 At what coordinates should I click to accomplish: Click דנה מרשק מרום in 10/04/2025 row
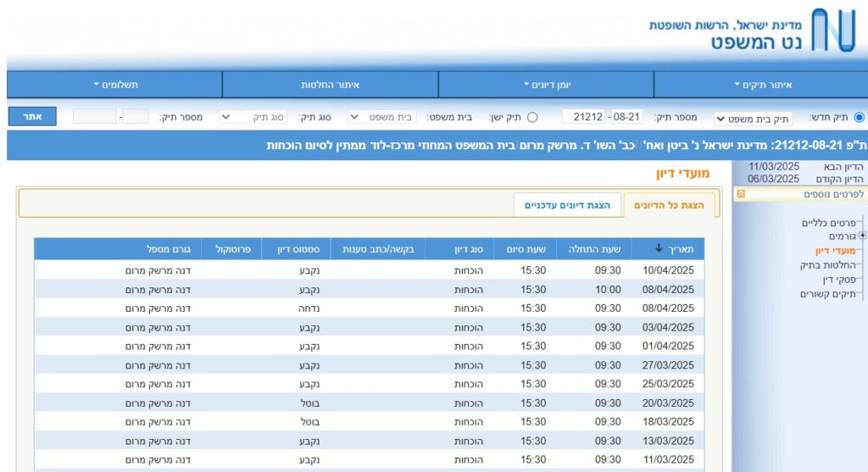pos(158,270)
